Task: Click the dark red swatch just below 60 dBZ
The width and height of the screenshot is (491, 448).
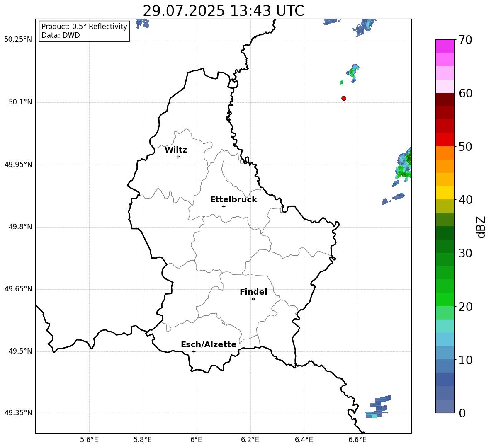Action: point(445,99)
